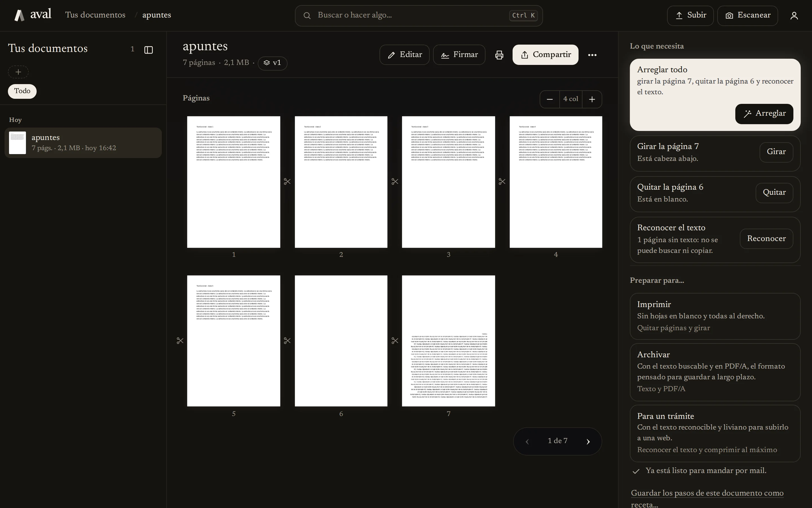Choose the Imprimir preparation card
This screenshot has width=812, height=508.
(715, 316)
